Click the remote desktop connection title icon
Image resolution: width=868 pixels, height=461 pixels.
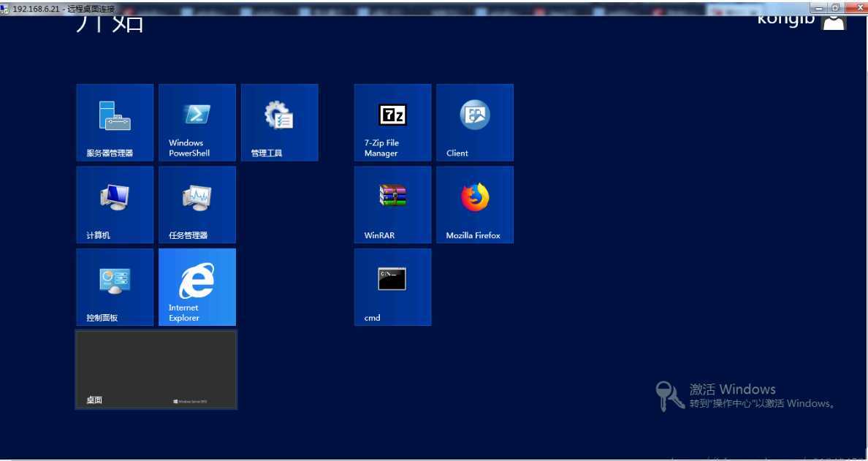(4, 9)
